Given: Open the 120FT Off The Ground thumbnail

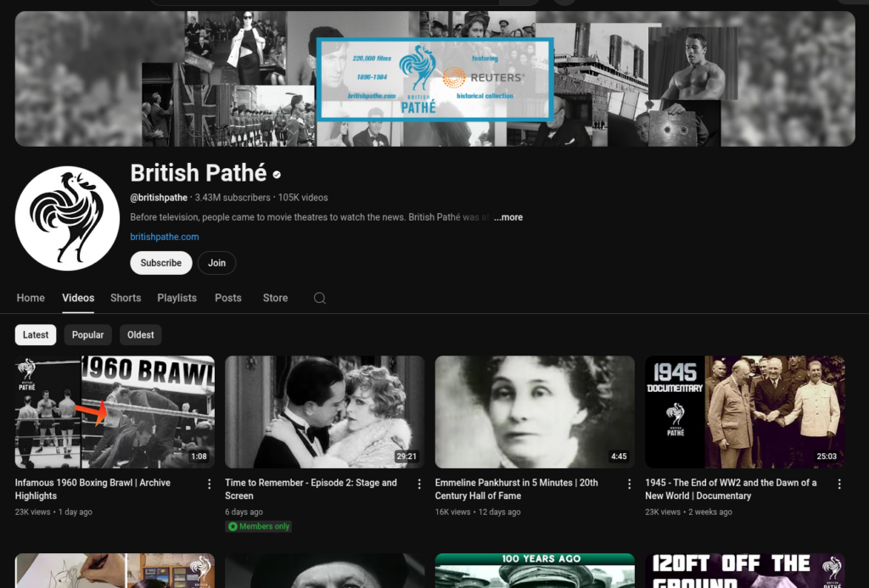Looking at the screenshot, I should coord(745,570).
